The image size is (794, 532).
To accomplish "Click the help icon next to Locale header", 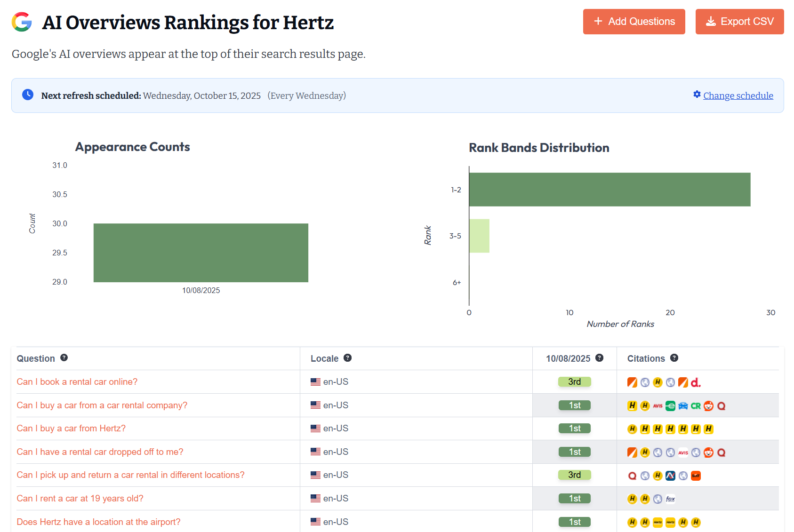I will pyautogui.click(x=347, y=358).
